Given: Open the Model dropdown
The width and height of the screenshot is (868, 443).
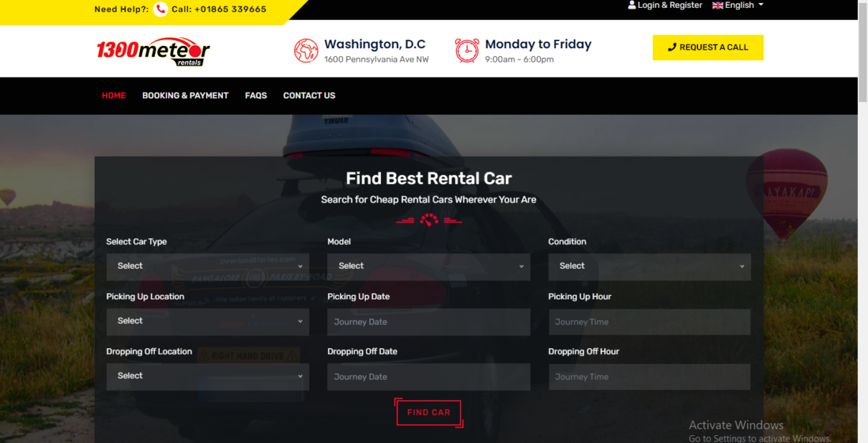Looking at the screenshot, I should (429, 266).
